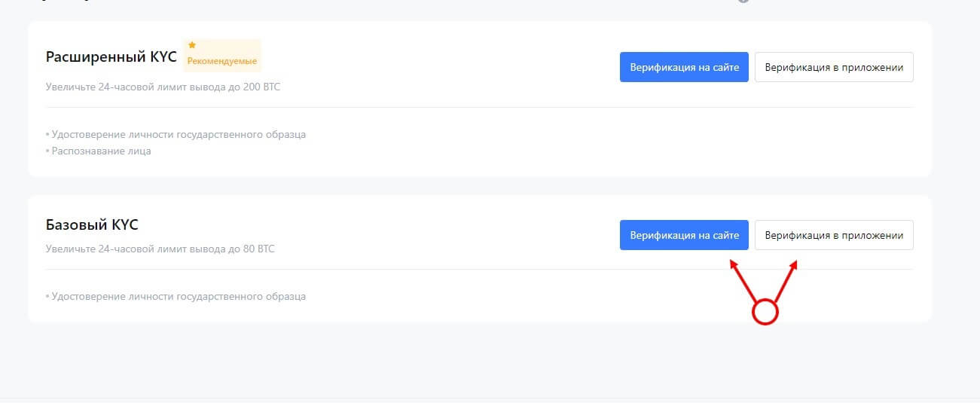Viewport: 980px width, 403px height.
Task: Click the ID requirement under Расширенный KYC
Action: (x=179, y=134)
